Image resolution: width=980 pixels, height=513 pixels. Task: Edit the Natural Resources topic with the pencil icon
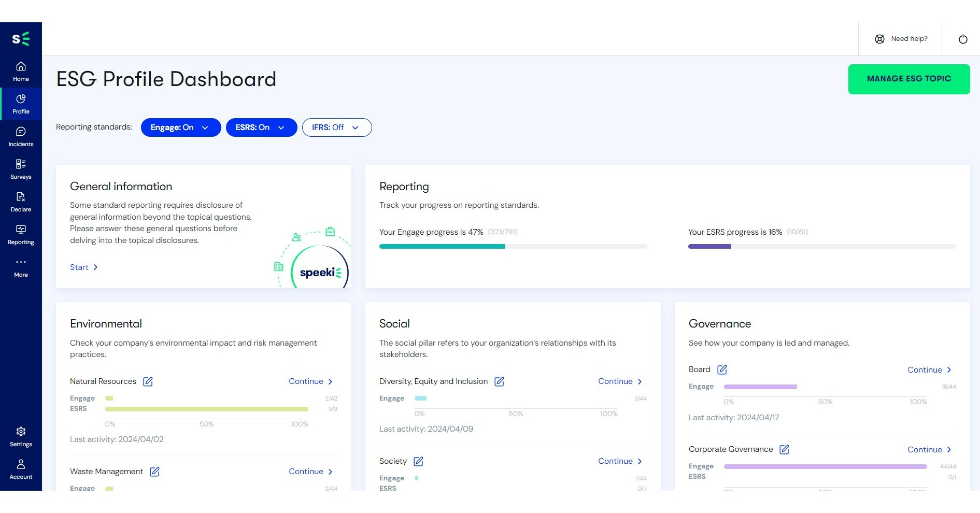[x=147, y=381]
